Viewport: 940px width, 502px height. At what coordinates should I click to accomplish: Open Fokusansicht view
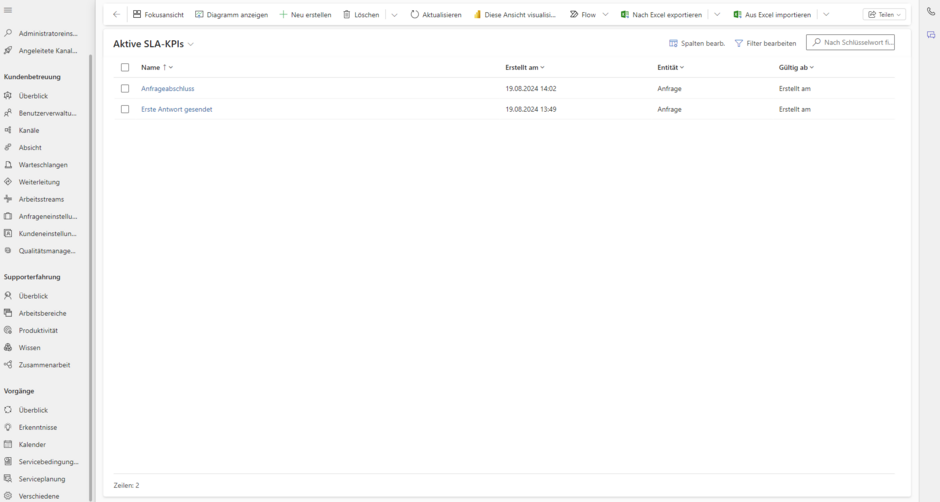tap(158, 15)
